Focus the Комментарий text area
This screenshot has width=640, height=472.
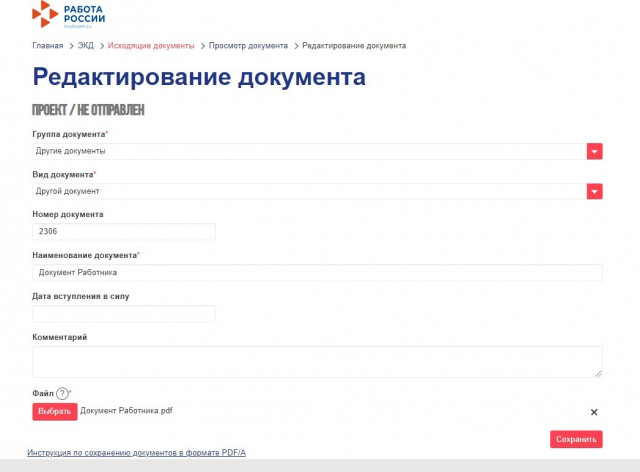317,362
